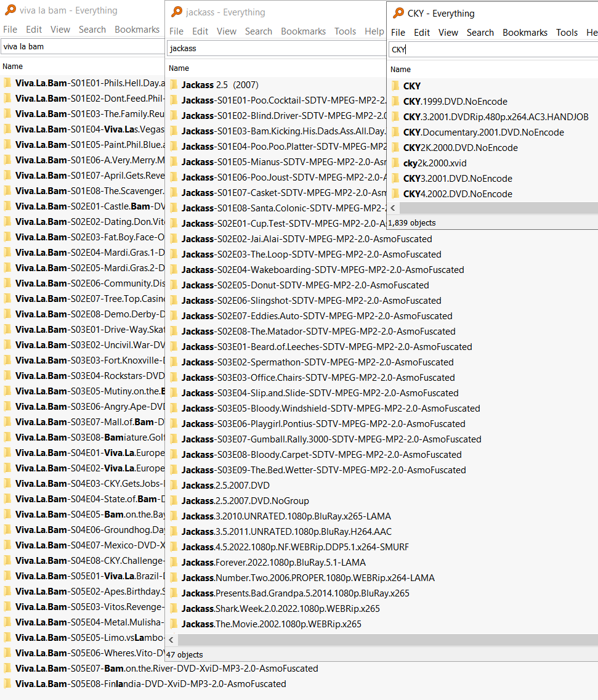Image resolution: width=598 pixels, height=700 pixels.
Task: Click the 'CKY' search field
Action: pos(493,49)
